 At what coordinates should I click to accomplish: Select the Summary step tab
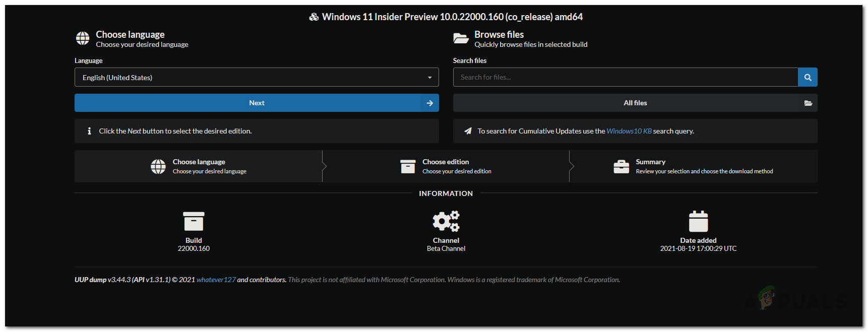693,166
